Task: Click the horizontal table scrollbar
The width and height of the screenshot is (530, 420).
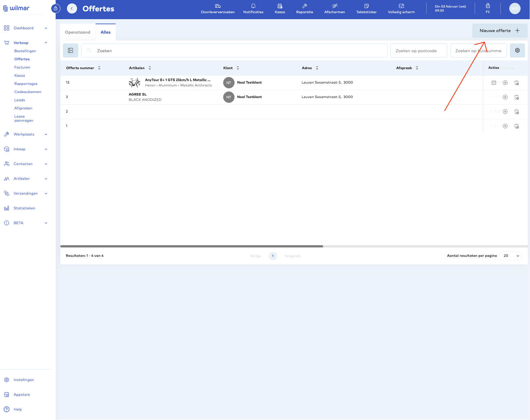Action: coord(192,246)
